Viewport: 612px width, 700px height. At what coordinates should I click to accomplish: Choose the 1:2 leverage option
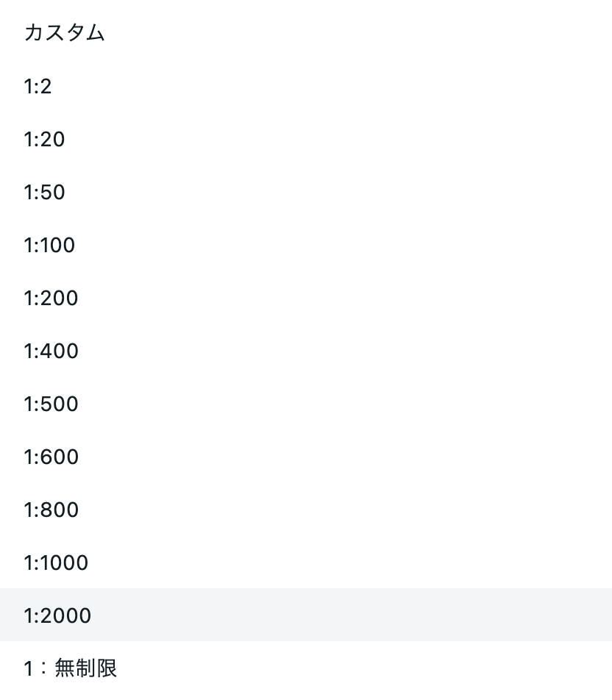pos(306,86)
